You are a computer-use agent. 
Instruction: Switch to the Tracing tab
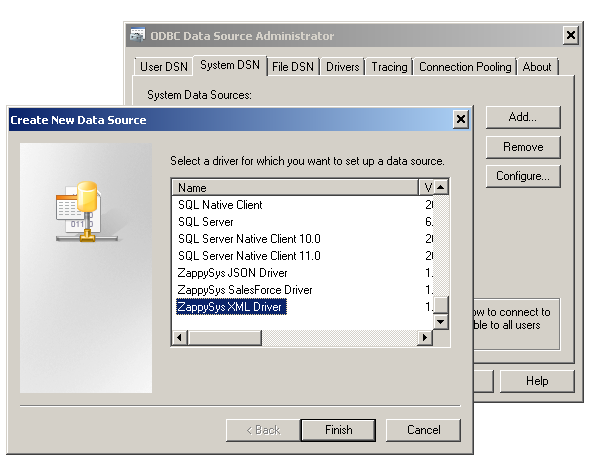point(389,67)
